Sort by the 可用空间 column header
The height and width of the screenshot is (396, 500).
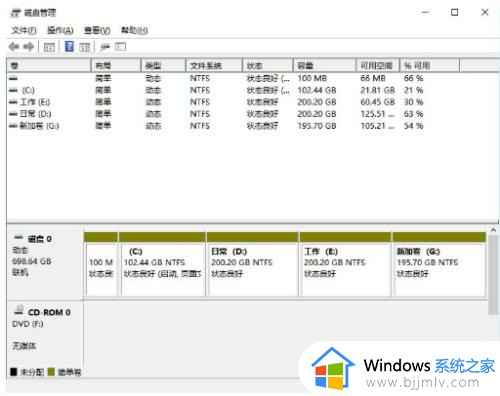(x=378, y=65)
